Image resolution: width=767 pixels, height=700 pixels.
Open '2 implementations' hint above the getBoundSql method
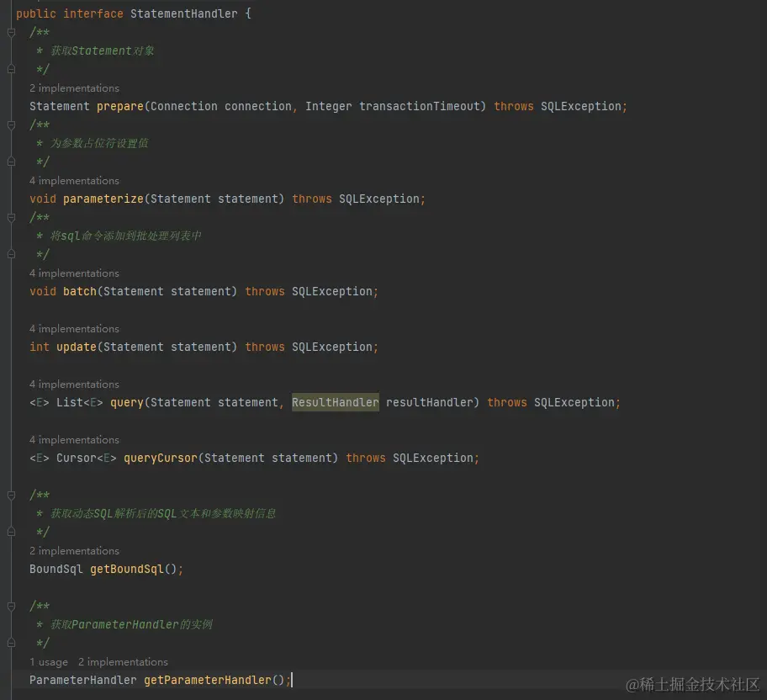pos(74,551)
